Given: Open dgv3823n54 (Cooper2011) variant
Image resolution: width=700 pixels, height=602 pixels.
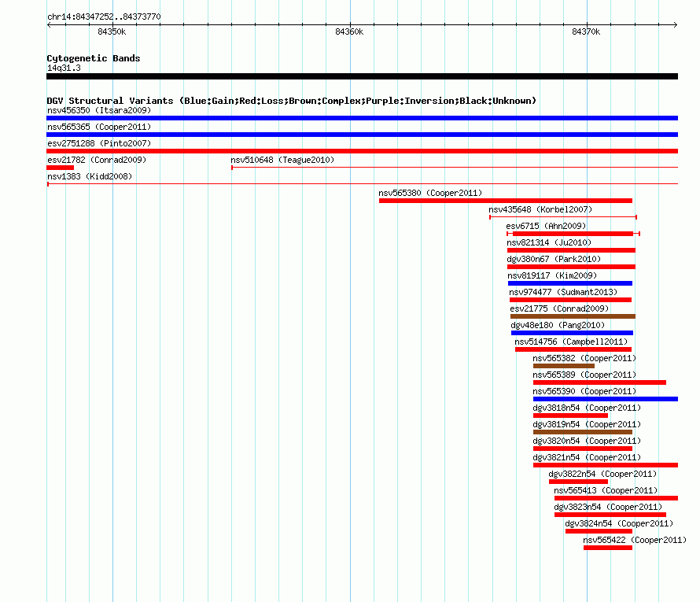Looking at the screenshot, I should point(610,515).
